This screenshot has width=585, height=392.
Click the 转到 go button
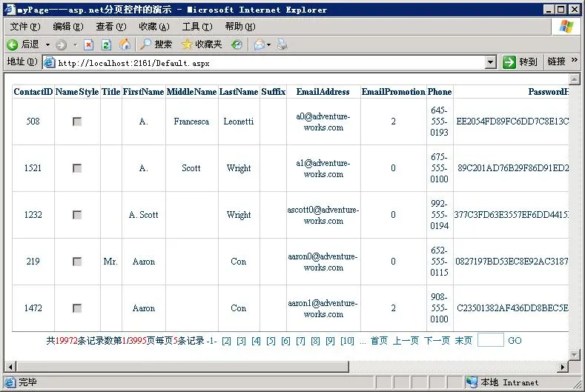point(520,62)
